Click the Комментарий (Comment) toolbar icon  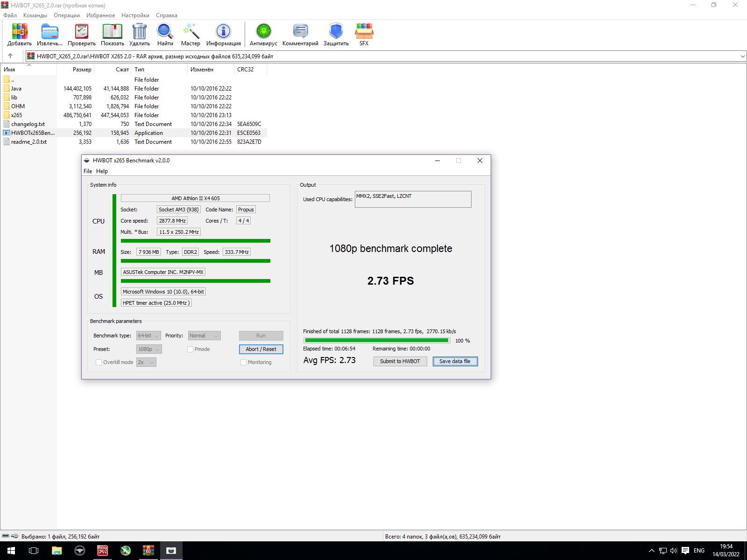(300, 35)
